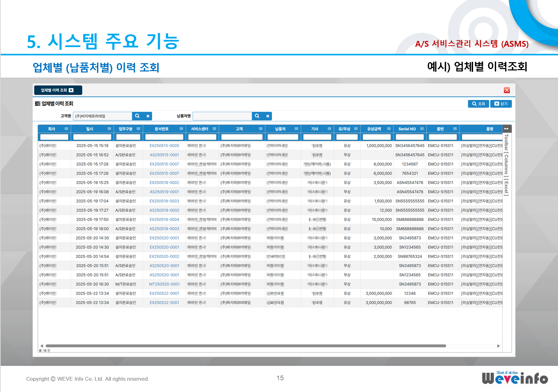Close the 업체별 이력 조회 tab via its X icon
This screenshot has width=558, height=392.
[x=71, y=90]
